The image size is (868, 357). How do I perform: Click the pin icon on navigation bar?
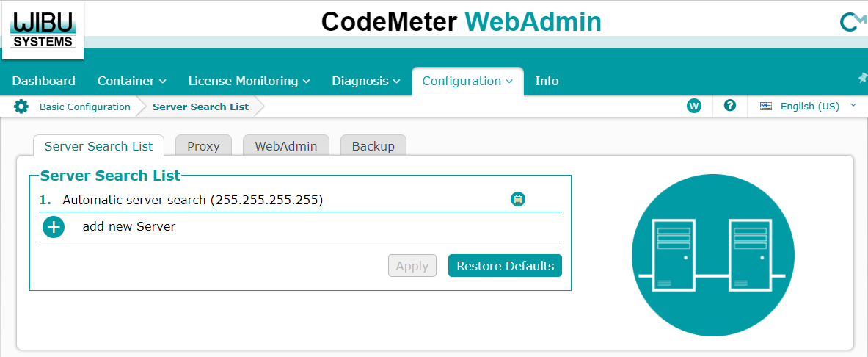click(x=861, y=79)
